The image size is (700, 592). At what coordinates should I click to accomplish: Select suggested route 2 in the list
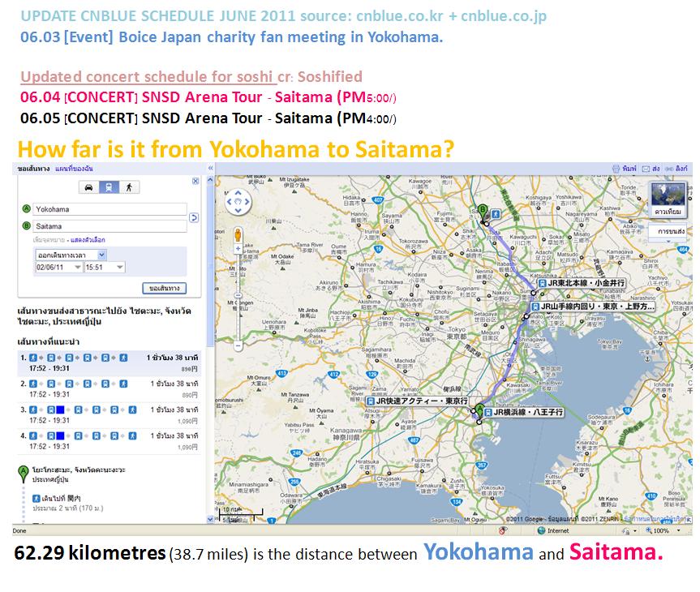point(110,389)
